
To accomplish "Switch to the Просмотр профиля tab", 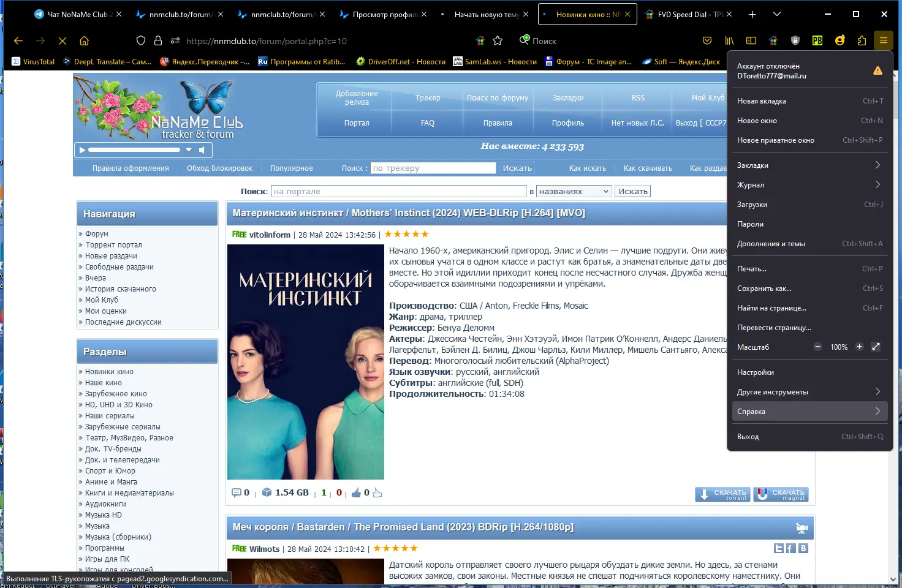I will (384, 14).
